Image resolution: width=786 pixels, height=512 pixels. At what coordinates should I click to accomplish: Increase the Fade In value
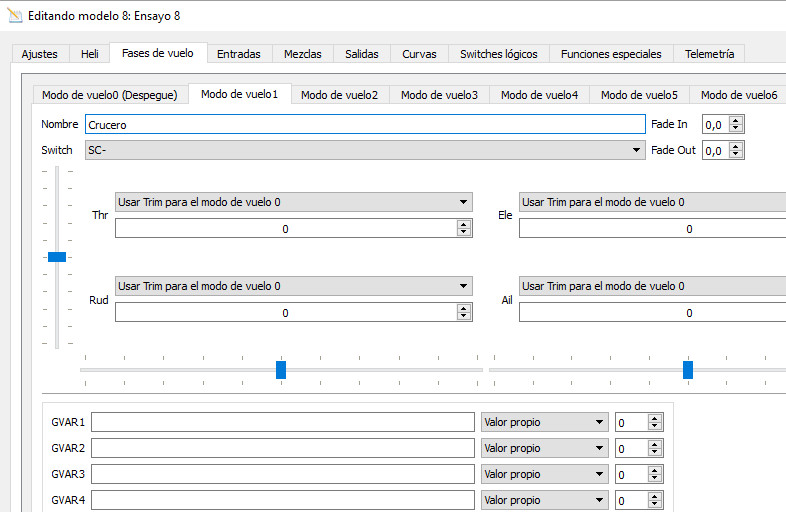[x=737, y=121]
